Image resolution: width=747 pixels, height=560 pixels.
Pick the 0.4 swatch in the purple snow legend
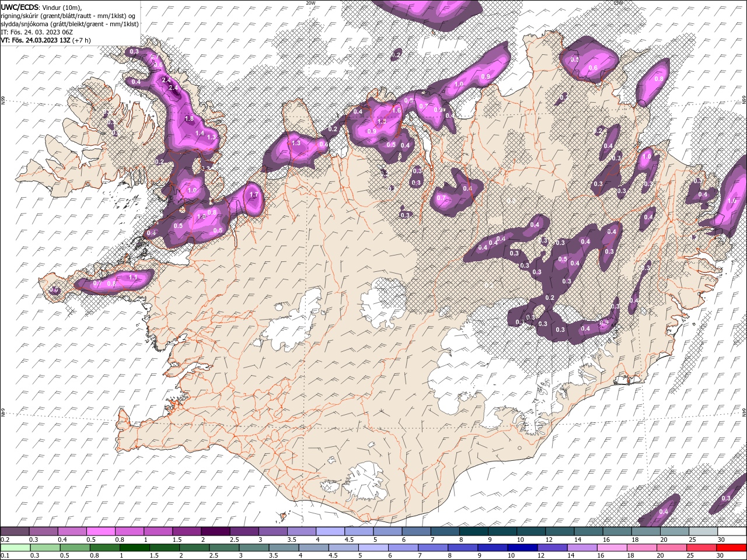(x=72, y=531)
